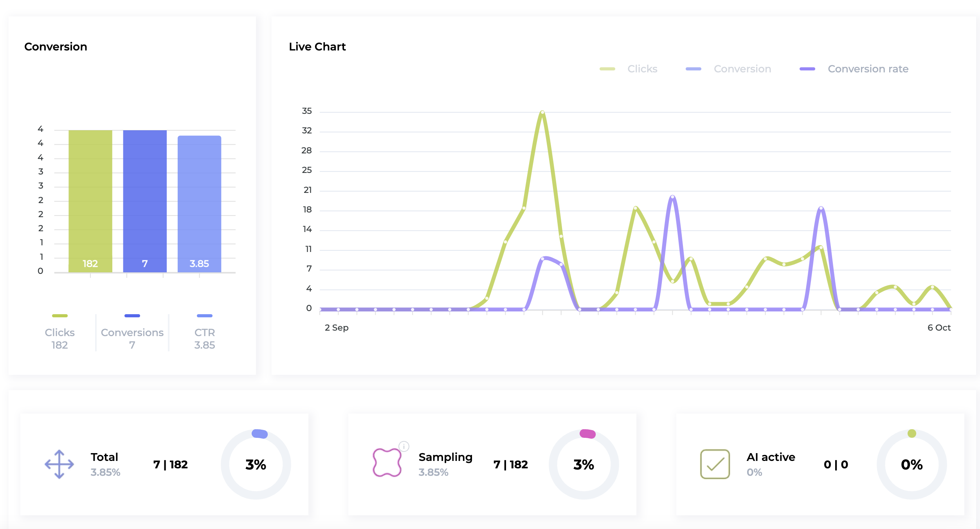This screenshot has height=529, width=980.
Task: Click the highest Clicks peak point at 35
Action: tap(542, 113)
